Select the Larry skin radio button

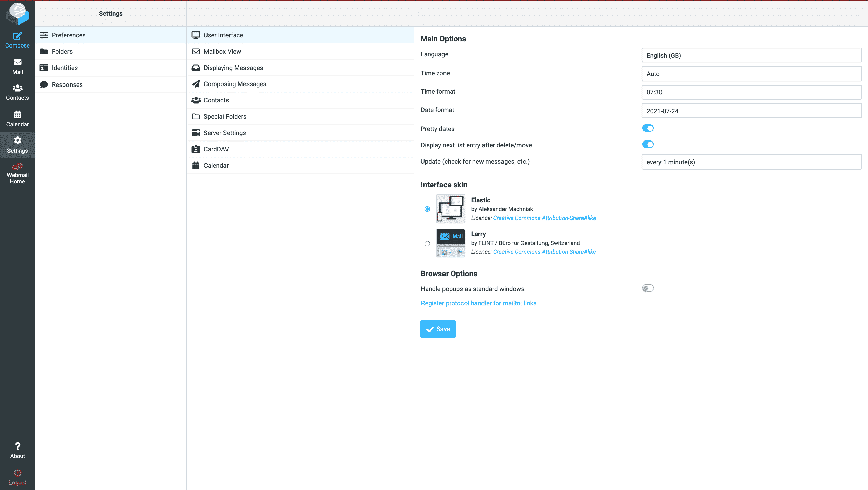pyautogui.click(x=427, y=244)
